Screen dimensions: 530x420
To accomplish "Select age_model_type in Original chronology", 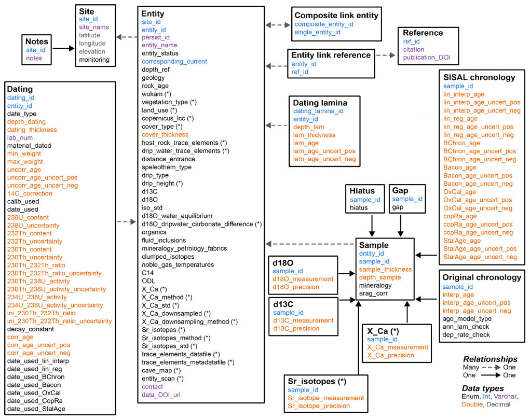I will click(467, 319).
